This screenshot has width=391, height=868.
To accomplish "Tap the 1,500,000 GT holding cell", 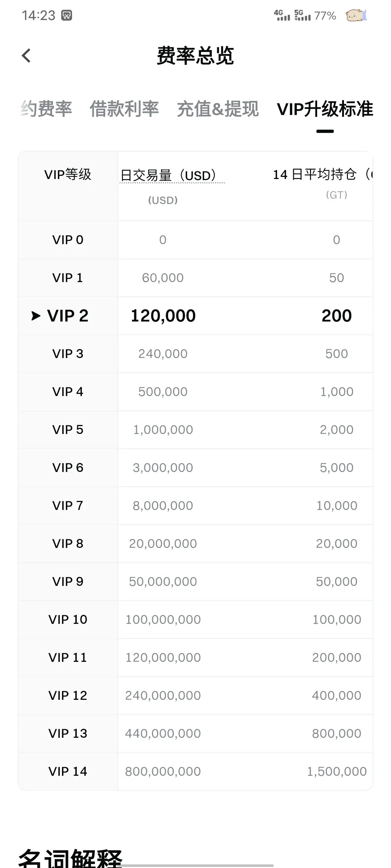I will (x=337, y=771).
